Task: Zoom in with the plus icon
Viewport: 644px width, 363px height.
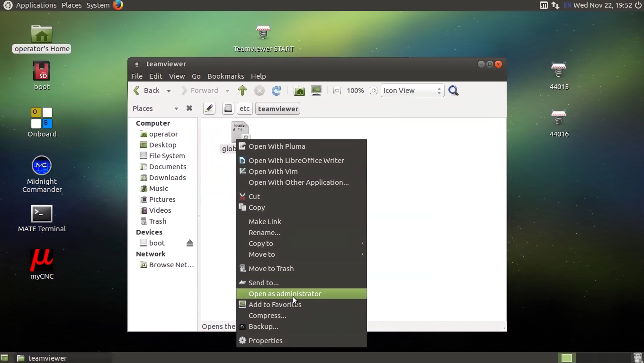Action: [374, 91]
